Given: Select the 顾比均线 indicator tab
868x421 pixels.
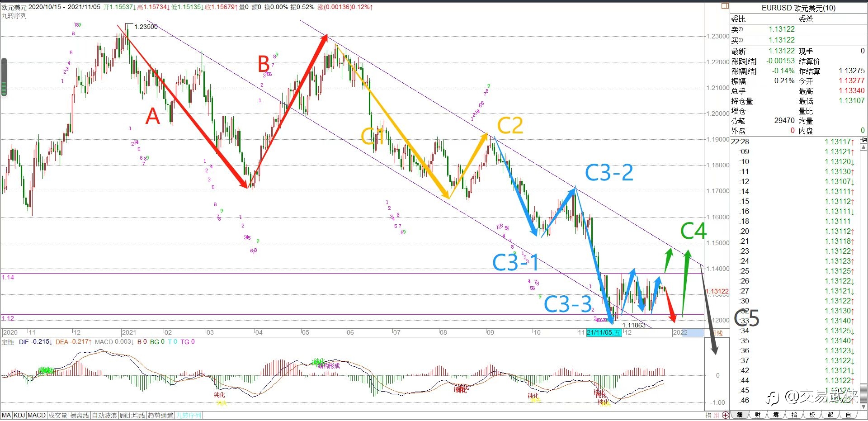Looking at the screenshot, I should click(132, 415).
